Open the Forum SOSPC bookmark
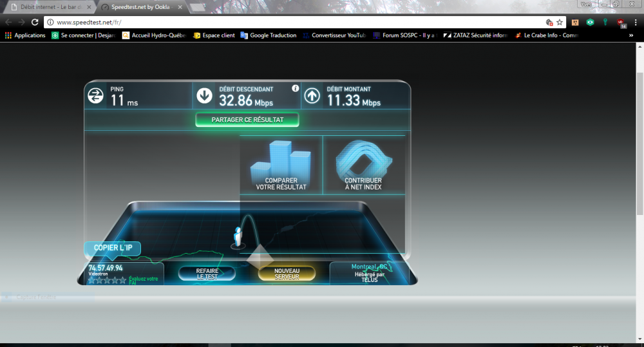The width and height of the screenshot is (644, 347). click(x=405, y=35)
